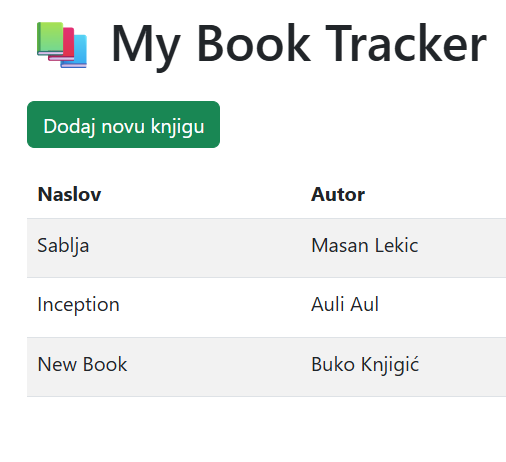Click the word Book in page heading
This screenshot has height=462, width=506.
[254, 43]
